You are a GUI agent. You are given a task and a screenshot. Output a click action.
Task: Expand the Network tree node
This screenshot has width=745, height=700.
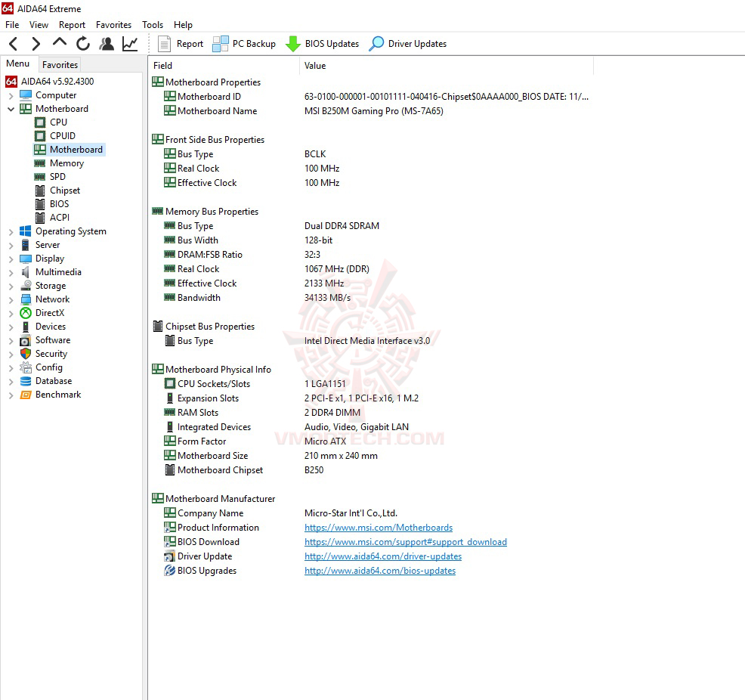tap(11, 300)
